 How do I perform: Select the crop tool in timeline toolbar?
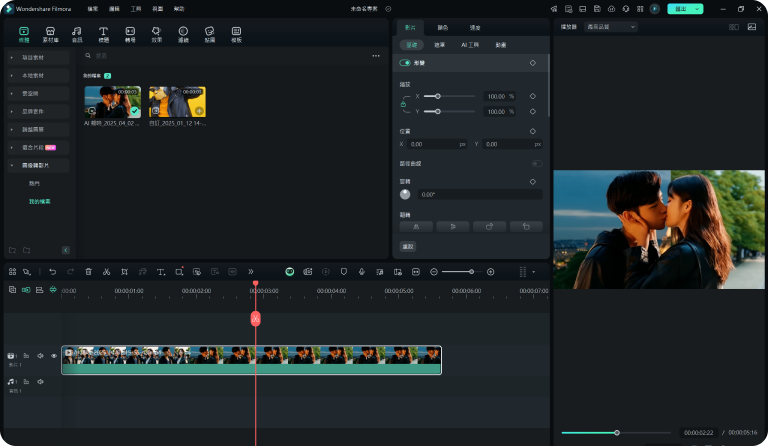pos(124,272)
